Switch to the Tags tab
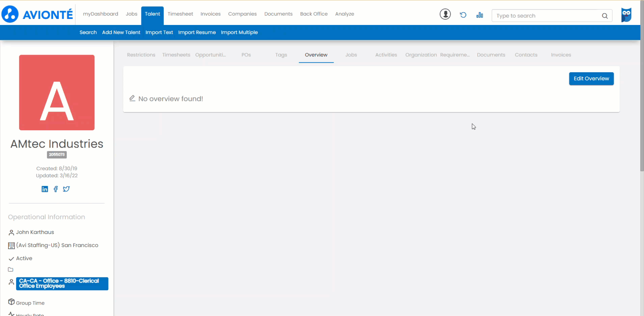Image resolution: width=644 pixels, height=316 pixels. pyautogui.click(x=281, y=55)
